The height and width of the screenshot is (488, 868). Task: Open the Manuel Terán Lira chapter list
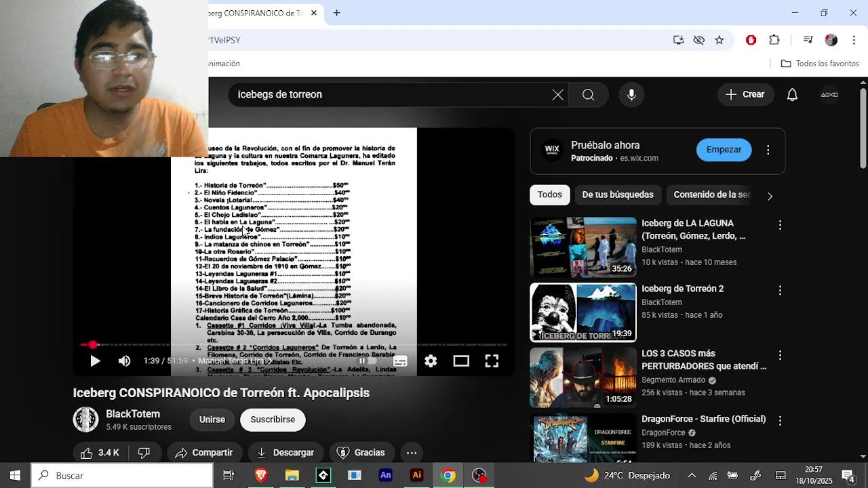234,361
